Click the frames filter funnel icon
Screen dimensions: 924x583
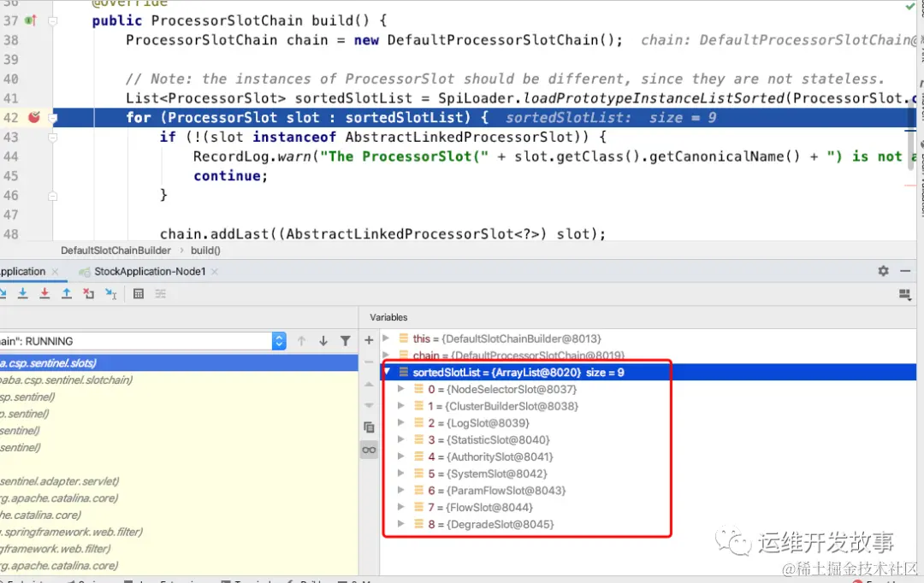pos(346,340)
